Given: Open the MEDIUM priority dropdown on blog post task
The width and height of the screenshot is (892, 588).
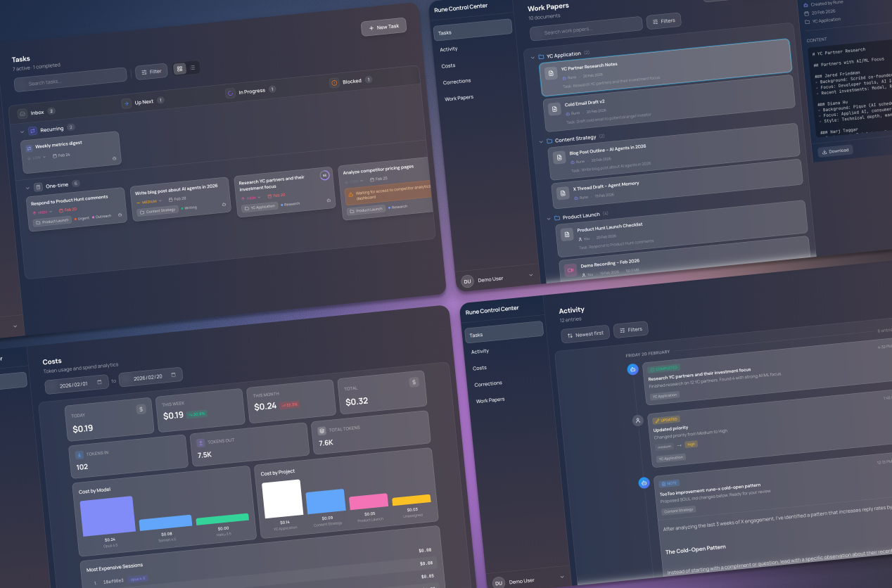Looking at the screenshot, I should 149,200.
